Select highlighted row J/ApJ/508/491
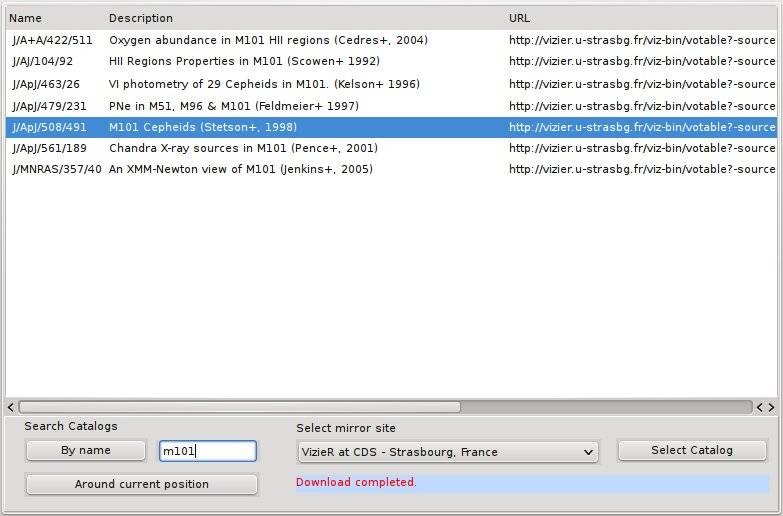783x516 pixels. [x=392, y=127]
